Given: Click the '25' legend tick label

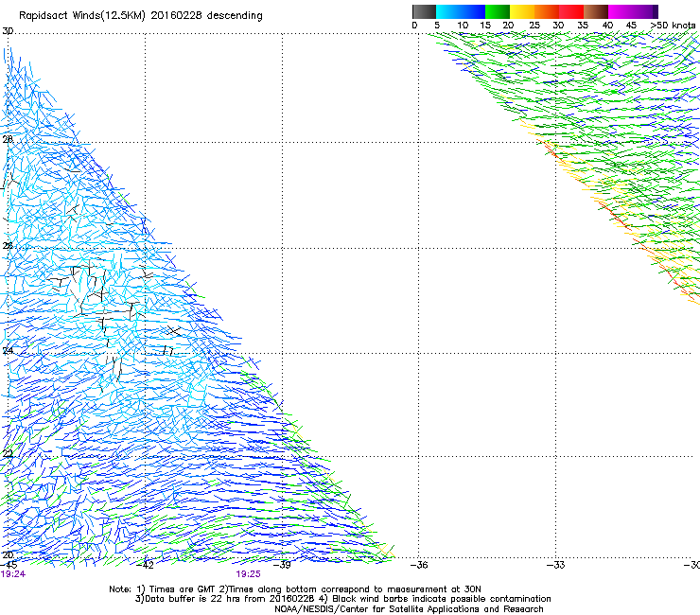Looking at the screenshot, I should point(534,26).
